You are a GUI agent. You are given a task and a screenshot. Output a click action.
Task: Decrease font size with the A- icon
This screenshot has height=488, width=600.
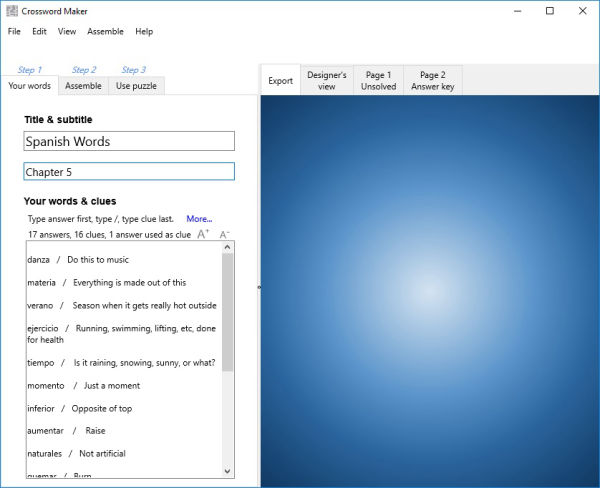224,234
